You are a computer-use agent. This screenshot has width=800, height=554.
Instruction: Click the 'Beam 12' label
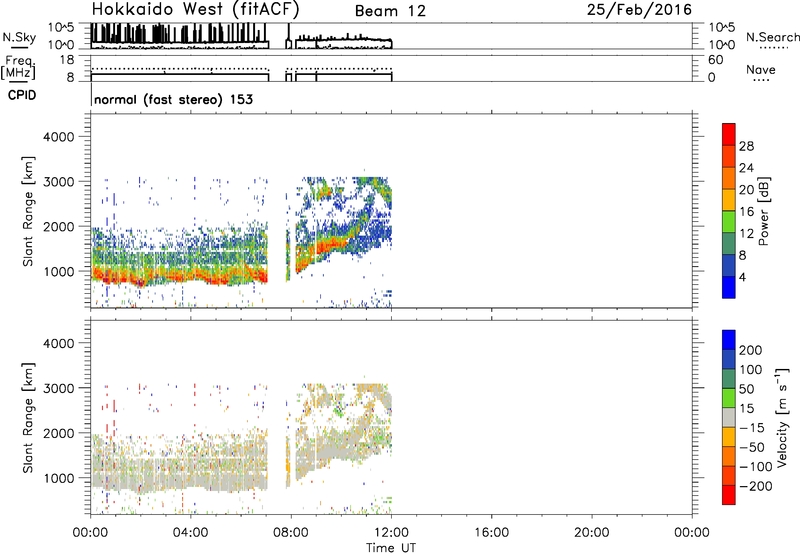(390, 11)
